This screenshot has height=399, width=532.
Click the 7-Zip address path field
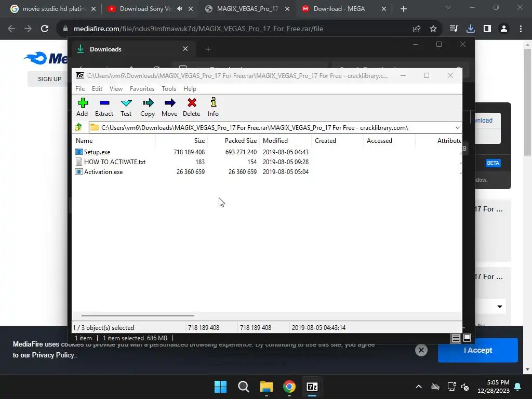271,128
